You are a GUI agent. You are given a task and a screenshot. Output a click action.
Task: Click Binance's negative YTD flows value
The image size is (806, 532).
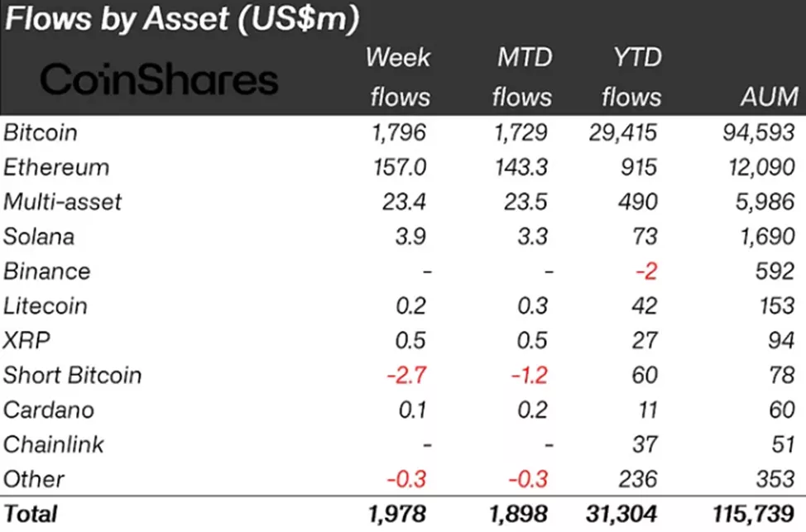(x=645, y=271)
